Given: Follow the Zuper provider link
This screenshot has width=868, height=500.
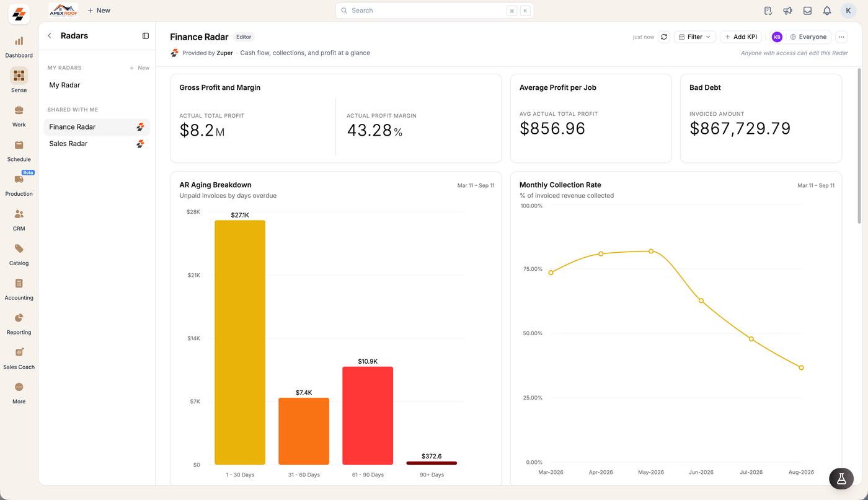Looking at the screenshot, I should click(x=224, y=53).
